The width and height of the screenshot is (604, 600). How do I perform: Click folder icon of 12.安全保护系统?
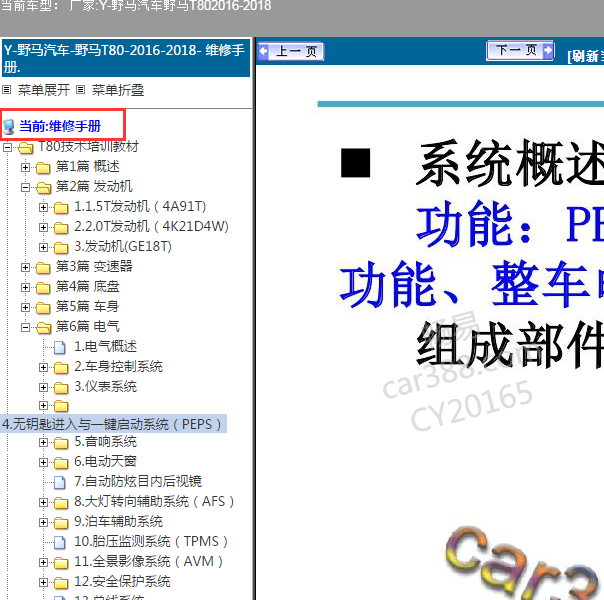61,583
